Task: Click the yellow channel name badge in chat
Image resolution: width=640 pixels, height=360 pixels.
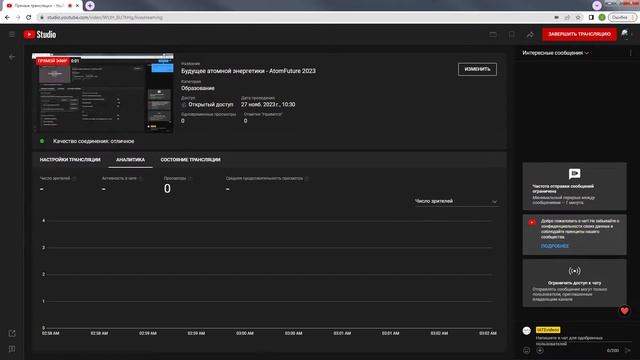Action: point(548,330)
